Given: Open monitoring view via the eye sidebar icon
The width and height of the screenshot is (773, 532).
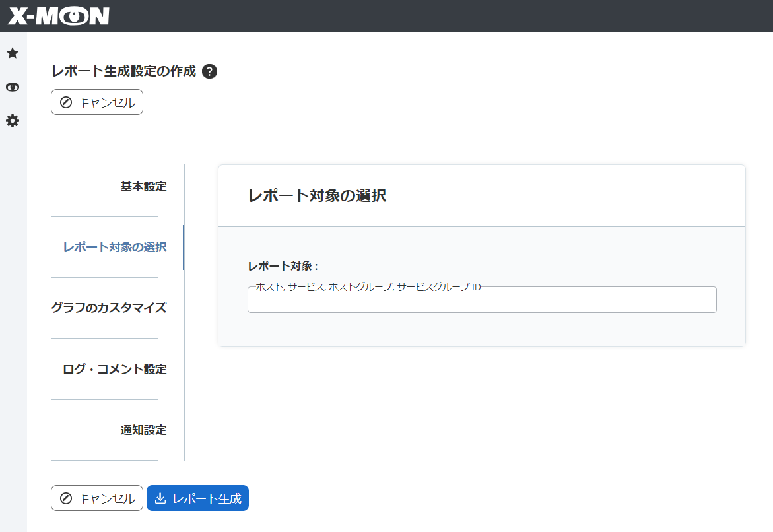Looking at the screenshot, I should click(x=12, y=86).
